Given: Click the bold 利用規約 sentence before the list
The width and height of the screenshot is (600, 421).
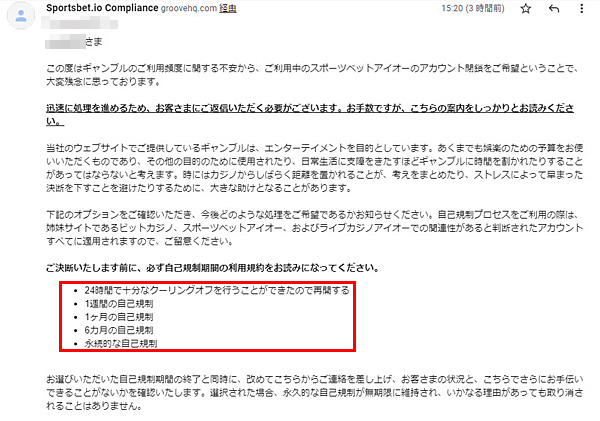Looking at the screenshot, I should coord(213,268).
